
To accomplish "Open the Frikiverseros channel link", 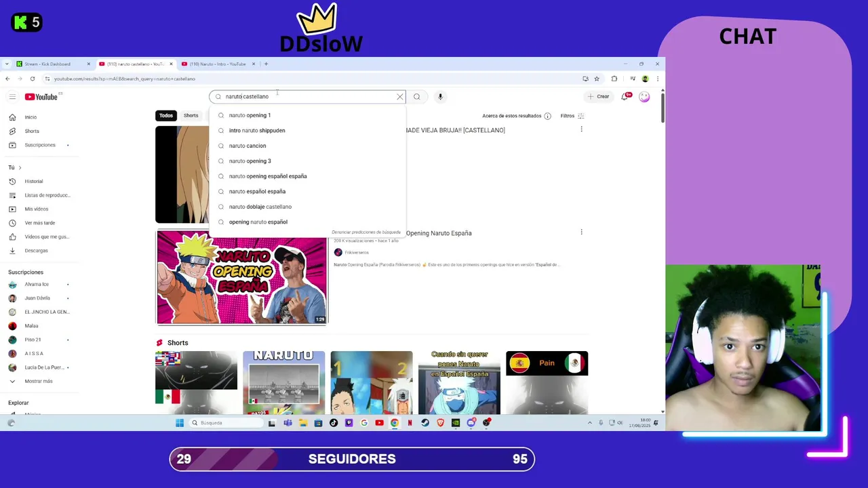I will point(357,252).
